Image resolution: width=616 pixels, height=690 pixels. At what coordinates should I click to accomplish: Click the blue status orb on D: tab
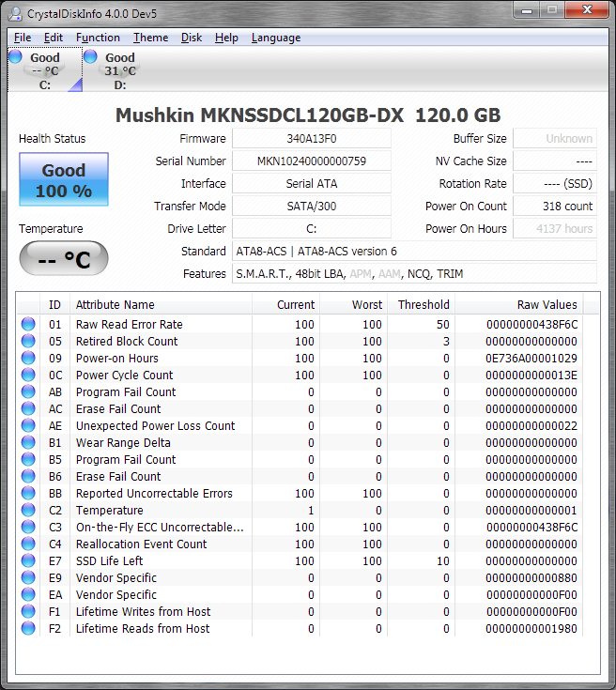pos(90,56)
